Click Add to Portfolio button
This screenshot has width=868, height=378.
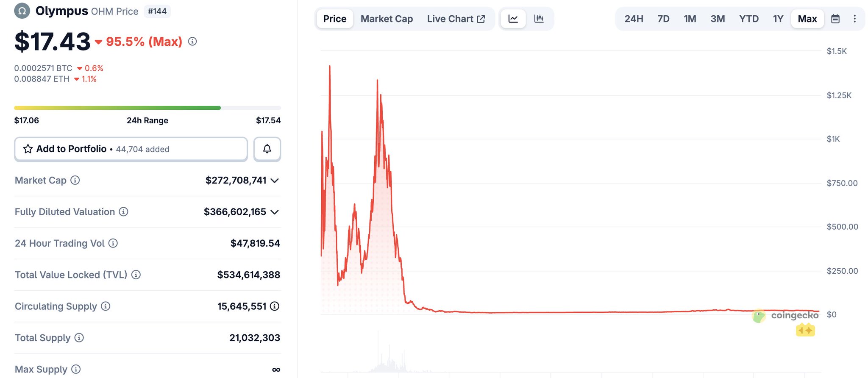click(x=131, y=149)
